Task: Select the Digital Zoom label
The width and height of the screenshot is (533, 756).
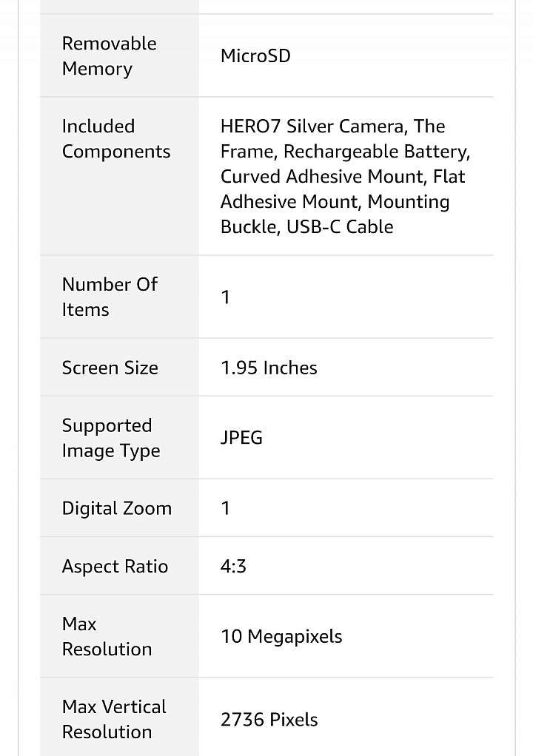Action: pos(117,508)
